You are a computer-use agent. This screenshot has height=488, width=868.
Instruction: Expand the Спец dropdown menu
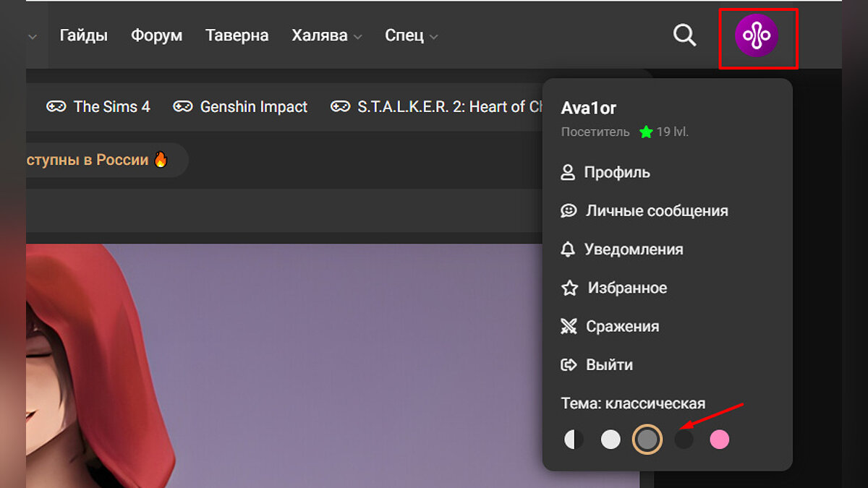[x=411, y=35]
